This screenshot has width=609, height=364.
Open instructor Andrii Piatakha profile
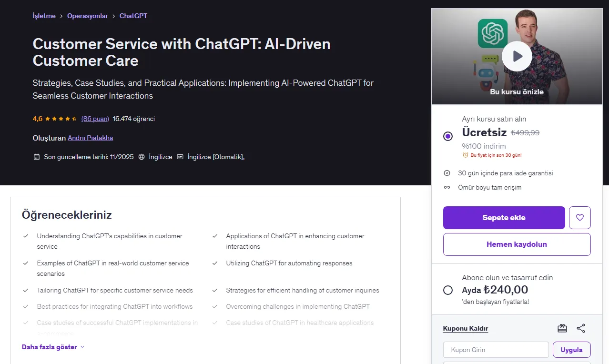[91, 138]
